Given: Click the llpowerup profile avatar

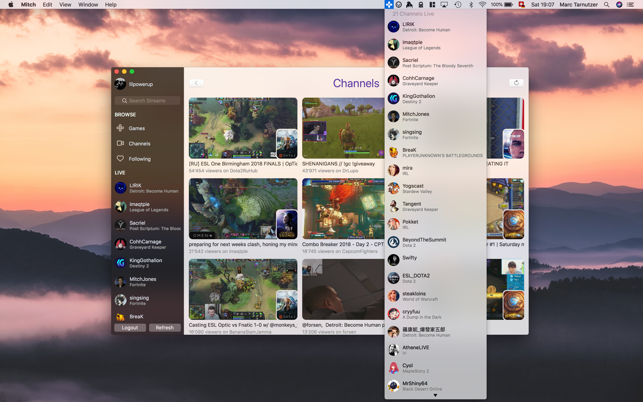Looking at the screenshot, I should click(x=120, y=84).
